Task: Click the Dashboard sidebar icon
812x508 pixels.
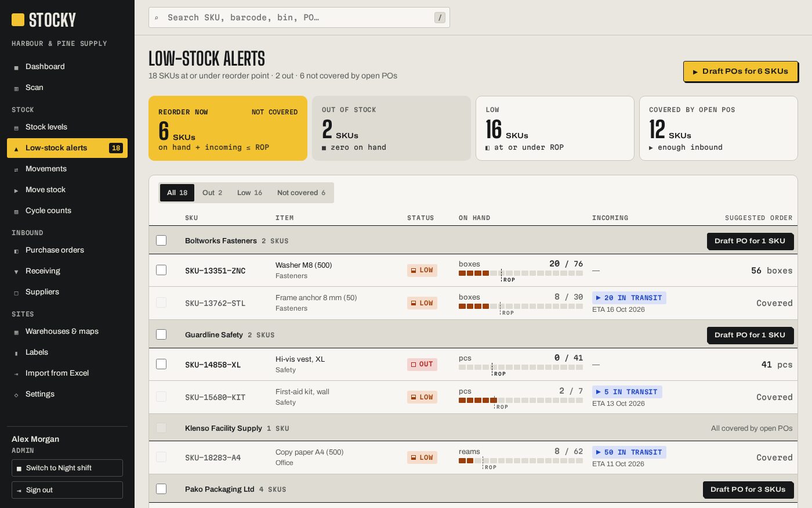Action: [x=16, y=67]
